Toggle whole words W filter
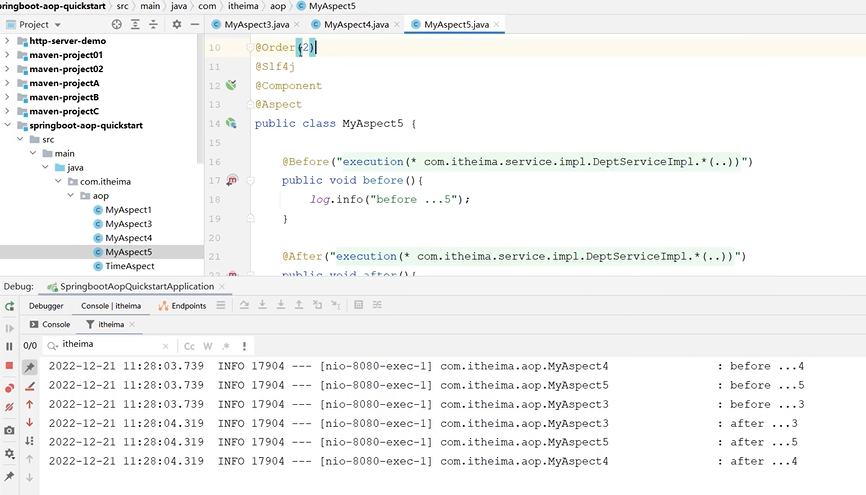The width and height of the screenshot is (866, 495). (208, 346)
